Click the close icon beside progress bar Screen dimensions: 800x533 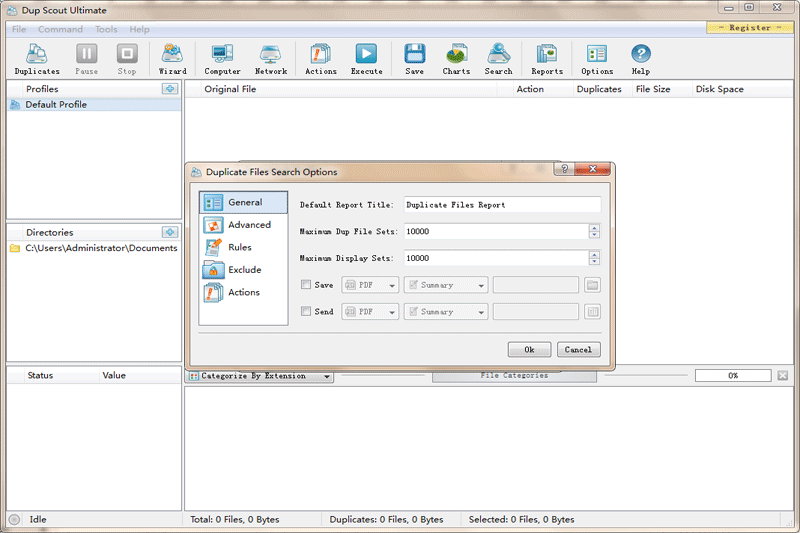tap(783, 375)
